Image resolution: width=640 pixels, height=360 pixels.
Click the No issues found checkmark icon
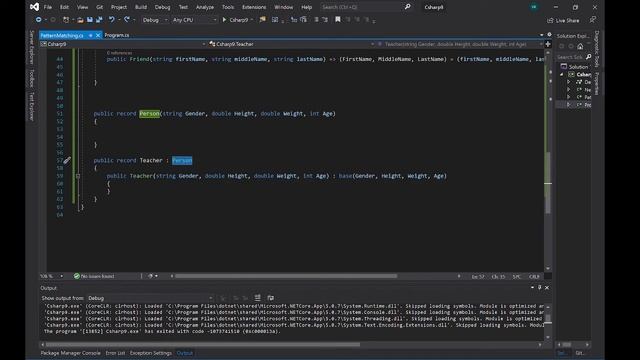[76, 276]
